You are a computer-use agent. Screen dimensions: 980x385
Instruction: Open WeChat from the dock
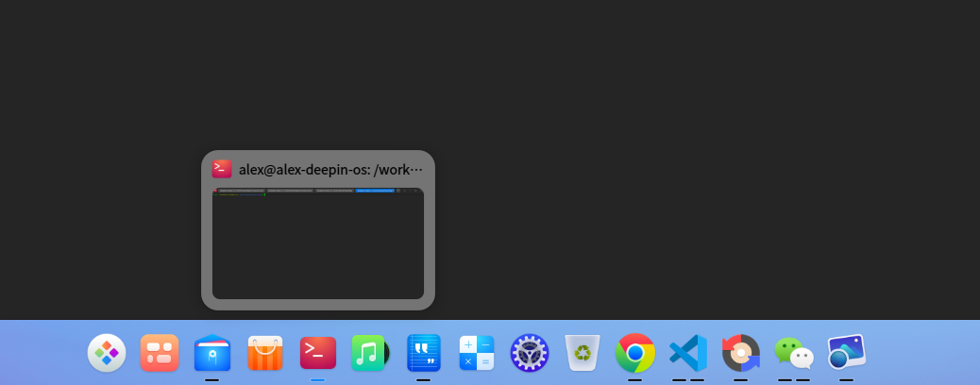tap(794, 353)
